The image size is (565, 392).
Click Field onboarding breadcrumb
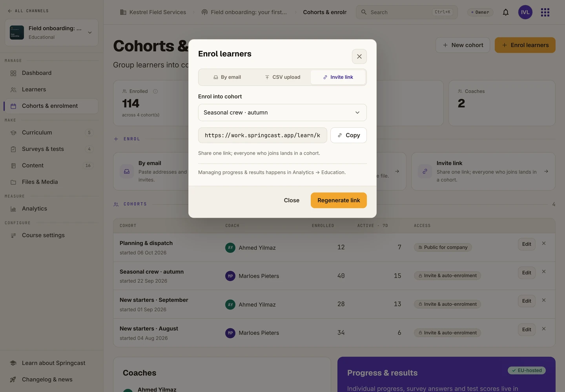244,12
